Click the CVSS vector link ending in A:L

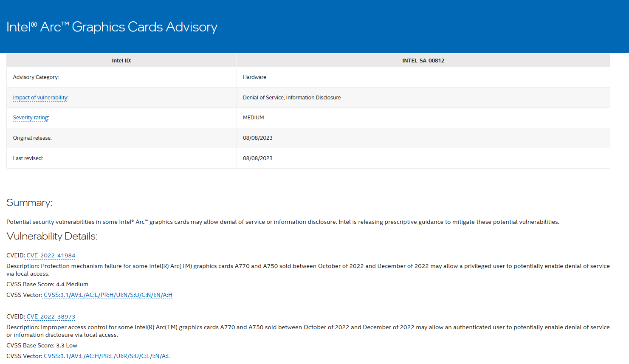click(107, 356)
